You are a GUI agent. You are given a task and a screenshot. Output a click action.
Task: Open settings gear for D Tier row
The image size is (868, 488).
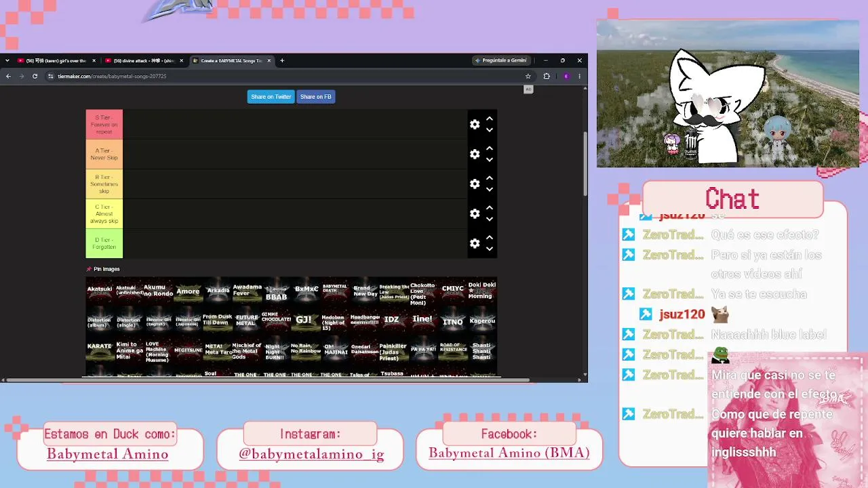(475, 243)
